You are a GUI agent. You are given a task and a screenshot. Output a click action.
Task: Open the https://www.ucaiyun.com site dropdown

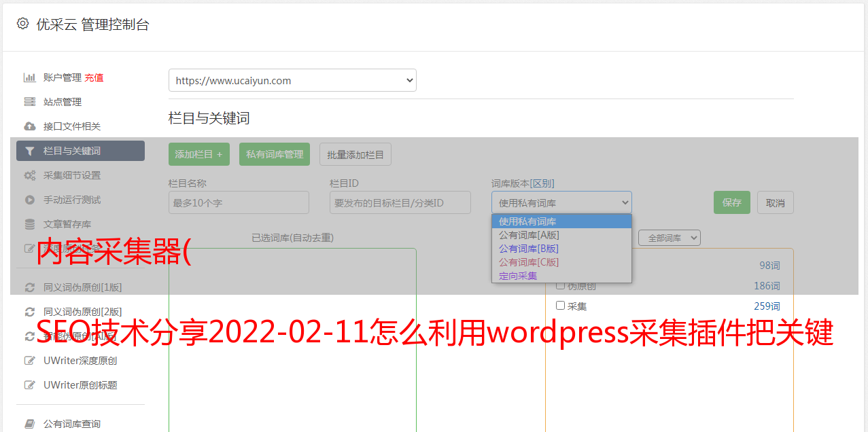pos(292,80)
